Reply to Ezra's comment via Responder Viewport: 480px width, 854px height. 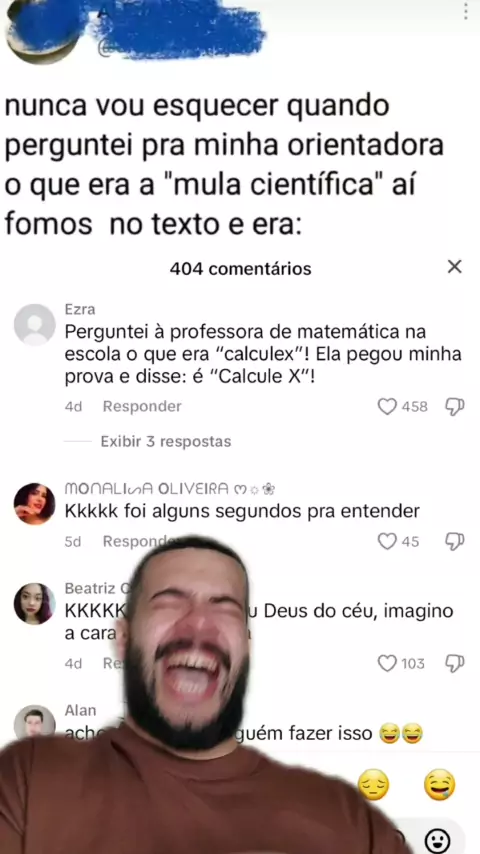(x=142, y=406)
